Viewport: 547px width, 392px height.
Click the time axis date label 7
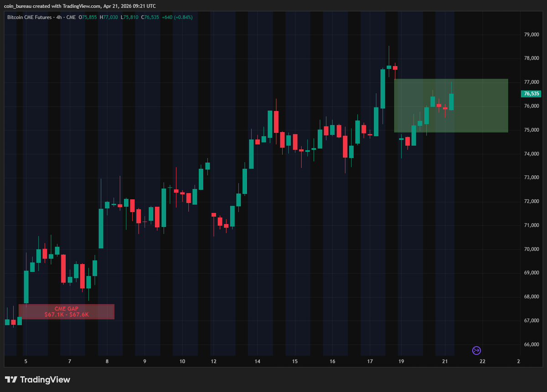(x=69, y=361)
